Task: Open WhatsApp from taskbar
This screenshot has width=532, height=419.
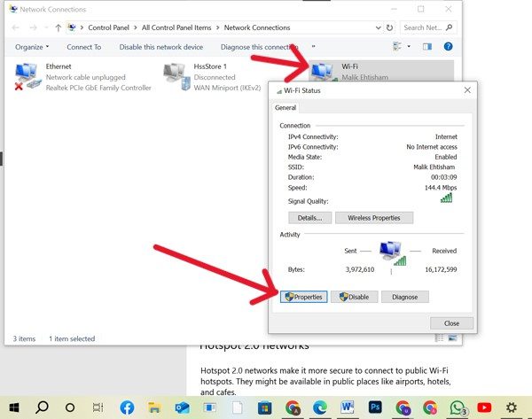Action: [x=458, y=407]
